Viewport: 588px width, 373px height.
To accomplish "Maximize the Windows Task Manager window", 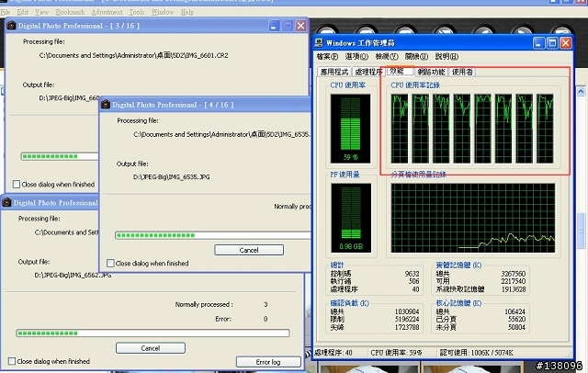I will pyautogui.click(x=552, y=43).
